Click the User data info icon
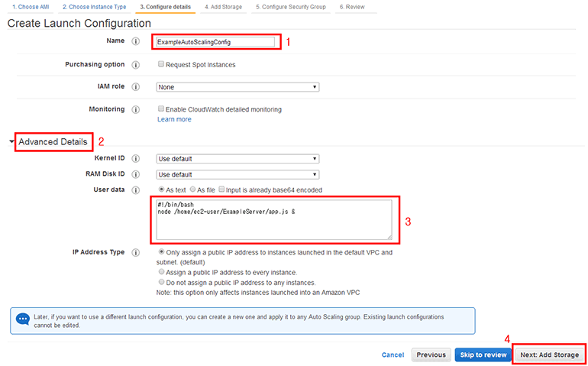The width and height of the screenshot is (588, 366). coord(135,189)
